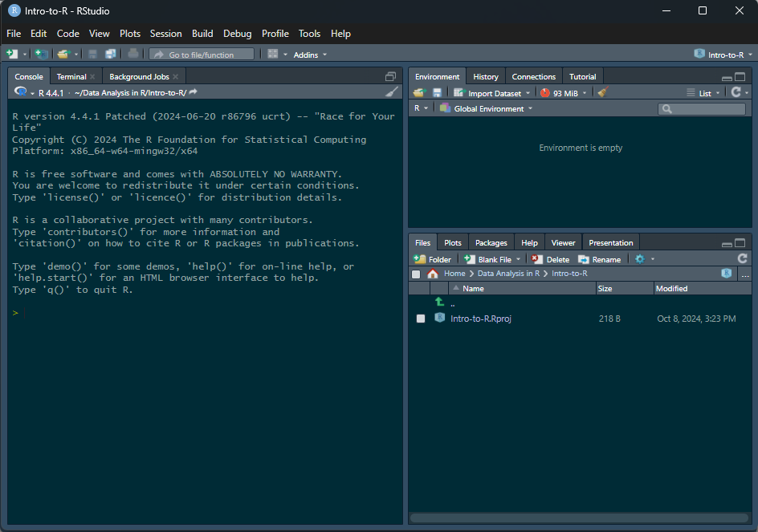Check the Intro-to-R.Rproj file checkbox
Image resolution: width=758 pixels, height=532 pixels.
coord(420,319)
